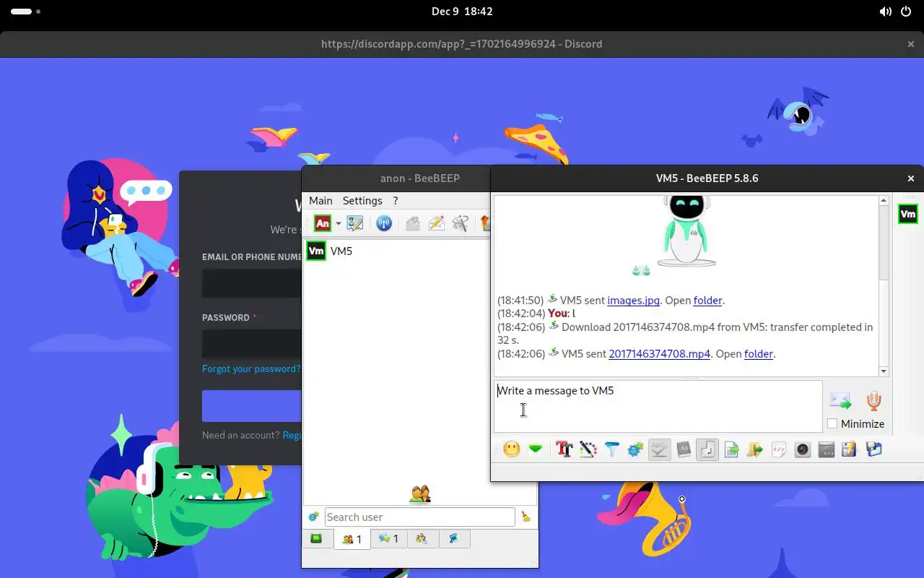The image size is (924, 578).
Task: Click the An user status avatar icon
Action: pyautogui.click(x=323, y=223)
